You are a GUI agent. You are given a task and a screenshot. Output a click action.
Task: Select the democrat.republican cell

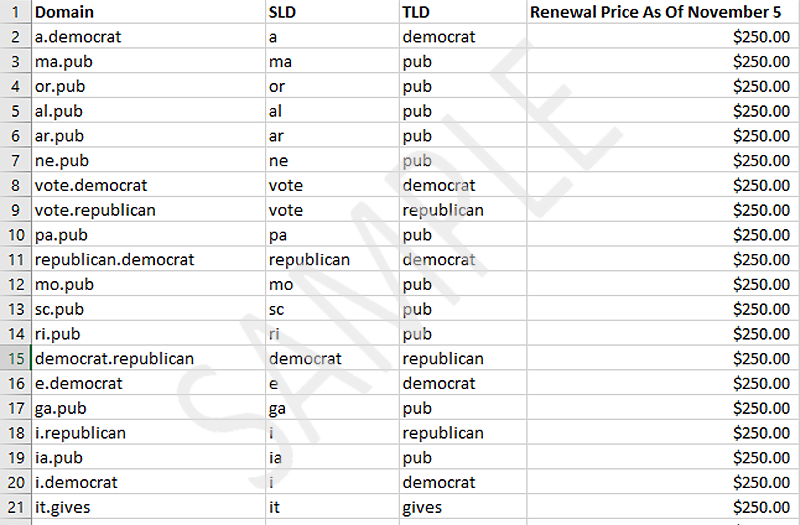click(148, 358)
